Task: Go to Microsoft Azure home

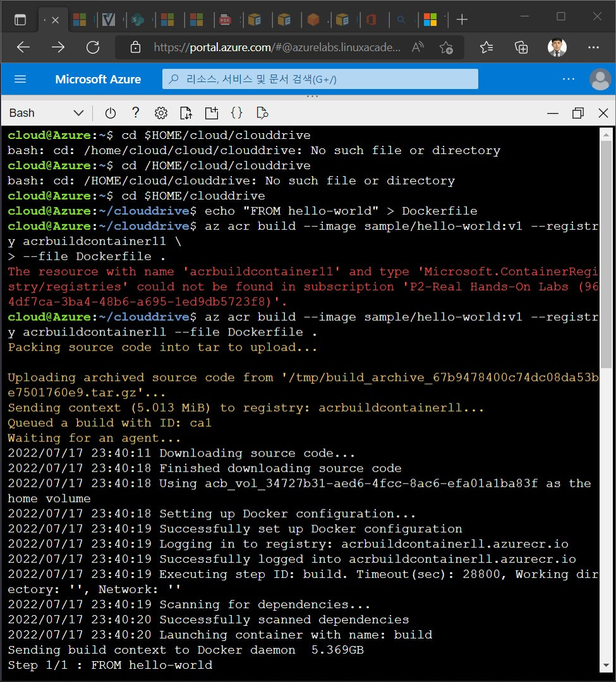Action: tap(98, 79)
